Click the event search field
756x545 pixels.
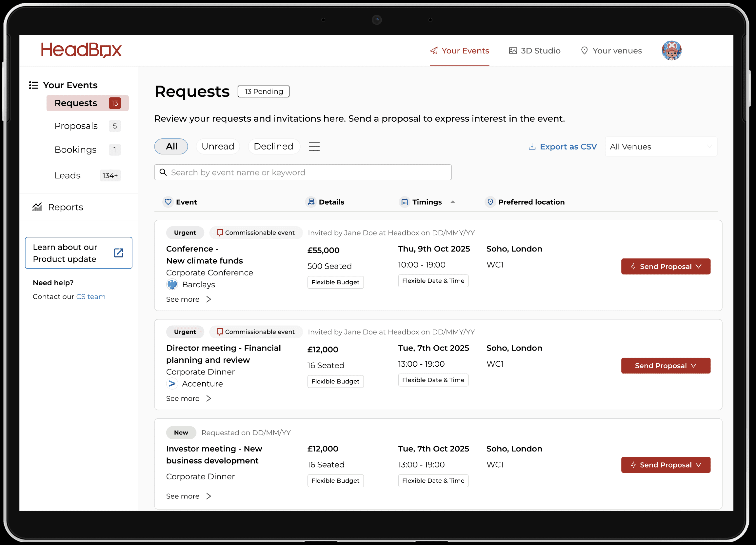[303, 172]
